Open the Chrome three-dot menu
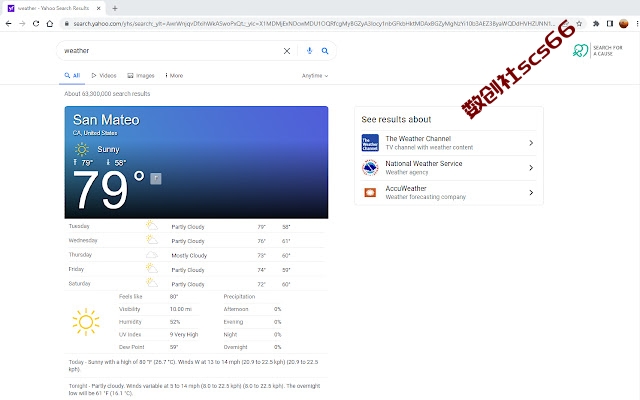 point(637,24)
